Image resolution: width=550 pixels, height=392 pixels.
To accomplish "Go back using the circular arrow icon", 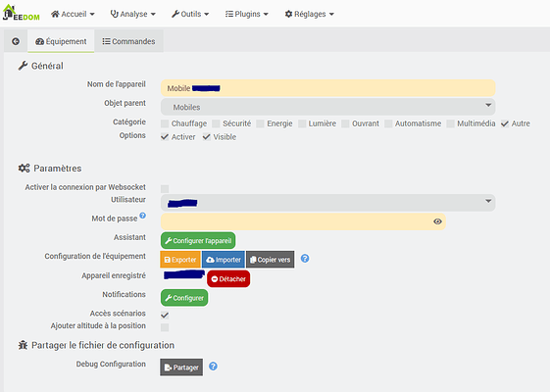I will point(16,41).
